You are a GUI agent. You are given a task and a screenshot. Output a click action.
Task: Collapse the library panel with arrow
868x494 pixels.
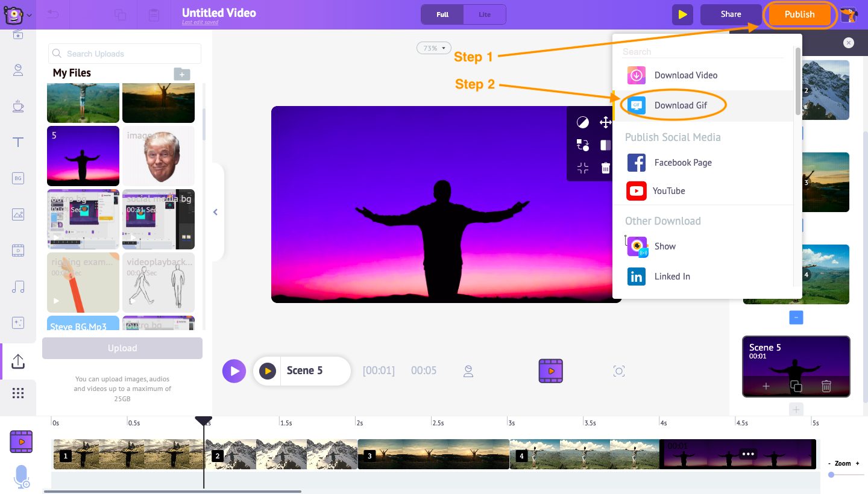(x=215, y=212)
